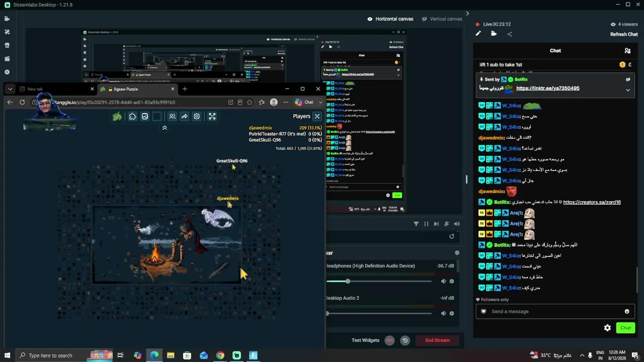This screenshot has height=362, width=644.
Task: Pause the media source playback
Action: (x=426, y=224)
